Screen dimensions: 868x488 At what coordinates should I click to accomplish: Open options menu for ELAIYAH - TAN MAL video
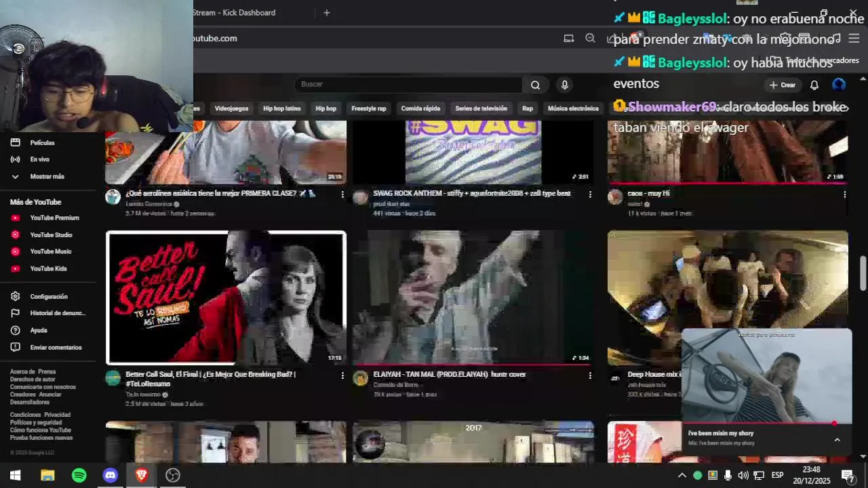click(590, 375)
